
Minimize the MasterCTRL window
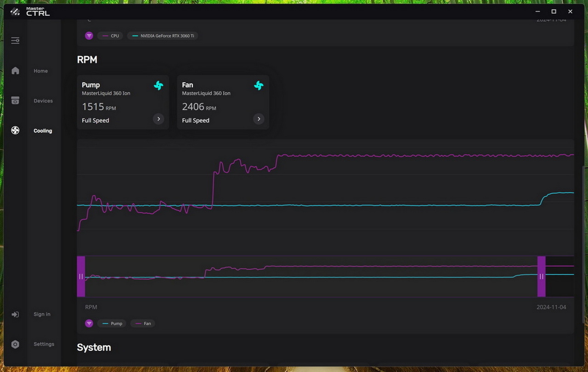click(537, 11)
